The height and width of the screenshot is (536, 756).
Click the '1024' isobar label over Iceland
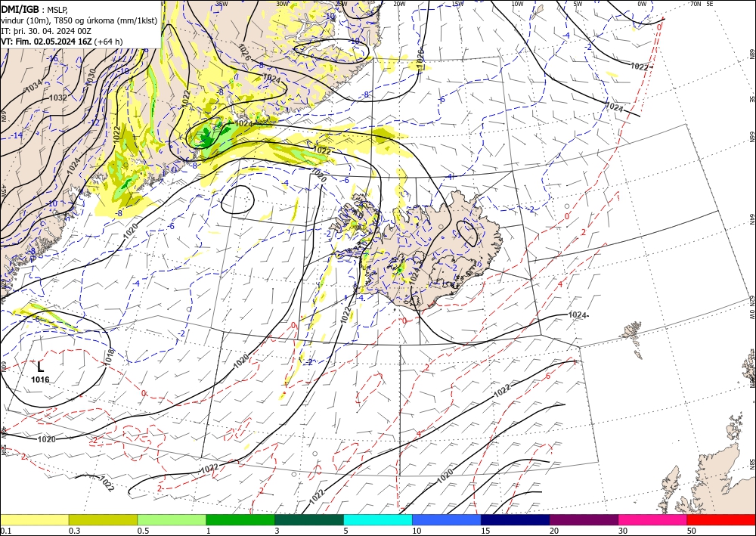[414, 275]
